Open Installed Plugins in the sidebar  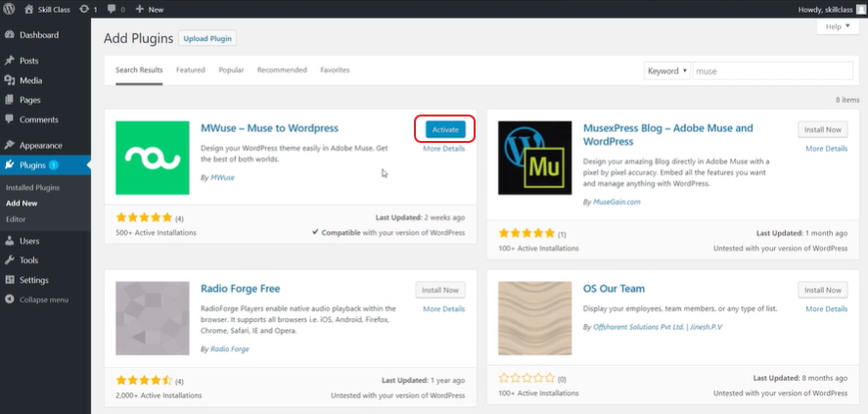(x=33, y=187)
